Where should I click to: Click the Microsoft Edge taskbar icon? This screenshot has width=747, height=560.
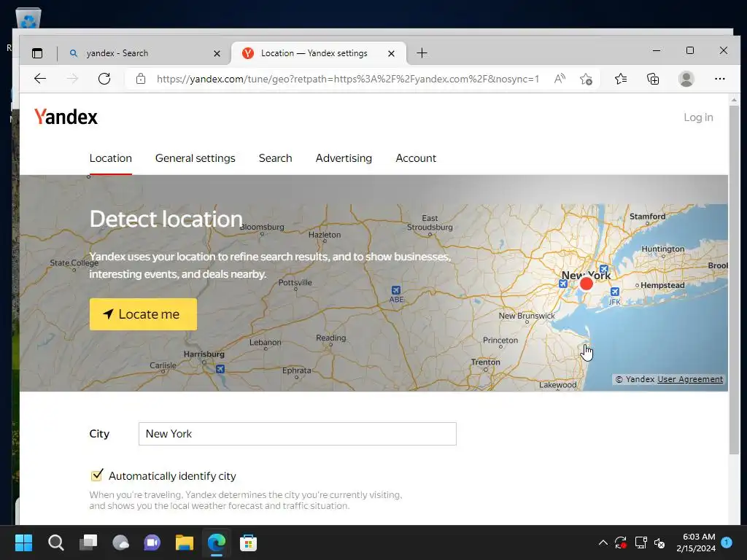point(217,542)
